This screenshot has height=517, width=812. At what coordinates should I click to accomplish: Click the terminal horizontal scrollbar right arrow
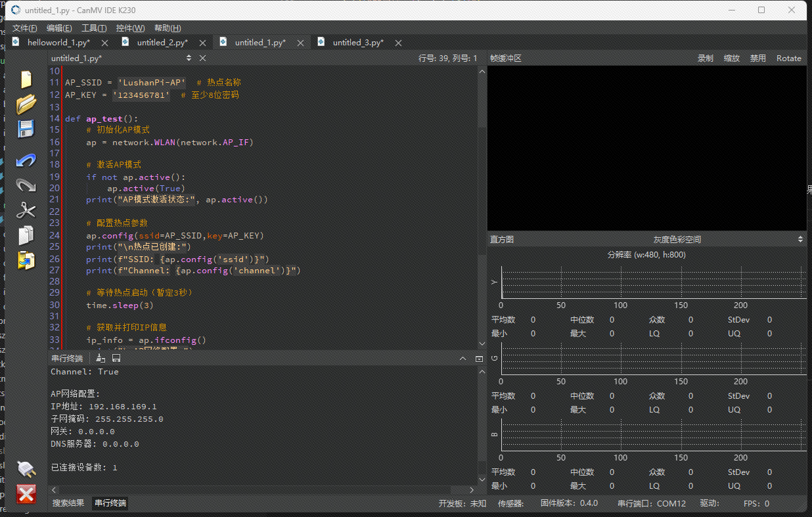tap(472, 490)
